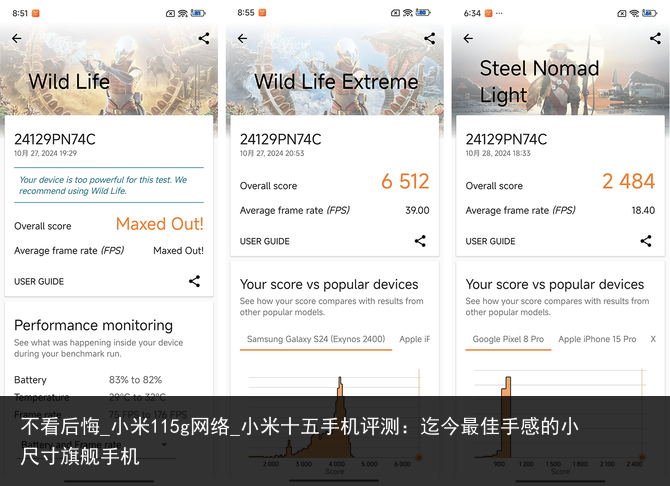
Task: Share the Wild Life score card result
Action: tap(194, 281)
